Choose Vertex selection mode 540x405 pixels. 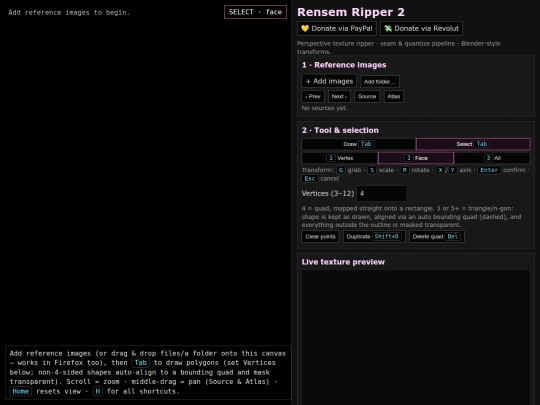pyautogui.click(x=340, y=158)
